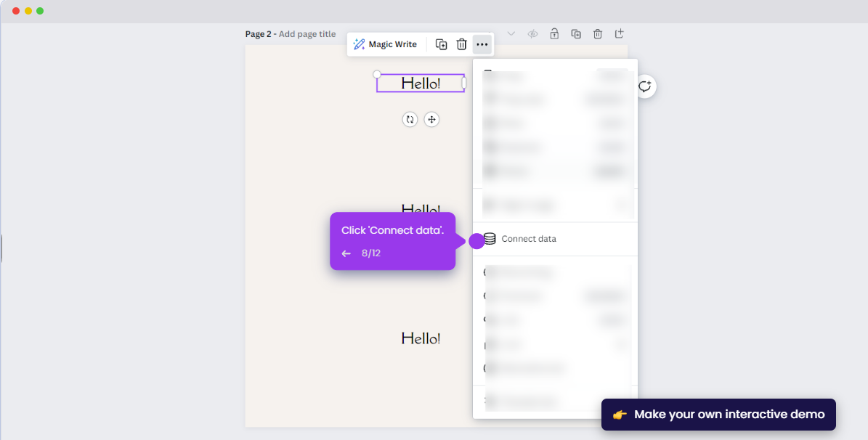The image size is (868, 440).
Task: Click 'Add page title' to name the page
Action: [x=307, y=33]
